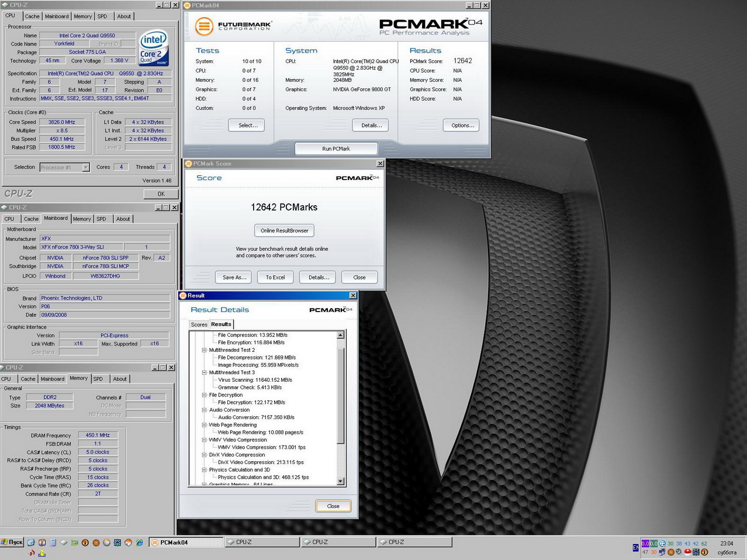The width and height of the screenshot is (747, 560).
Task: Collapse the Physics Calculation and 3D node
Action: [x=204, y=470]
